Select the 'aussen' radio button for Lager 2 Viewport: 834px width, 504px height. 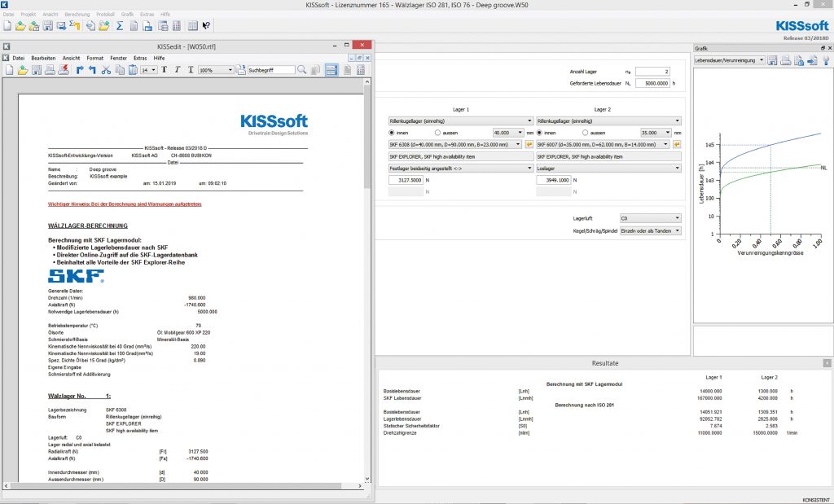585,132
